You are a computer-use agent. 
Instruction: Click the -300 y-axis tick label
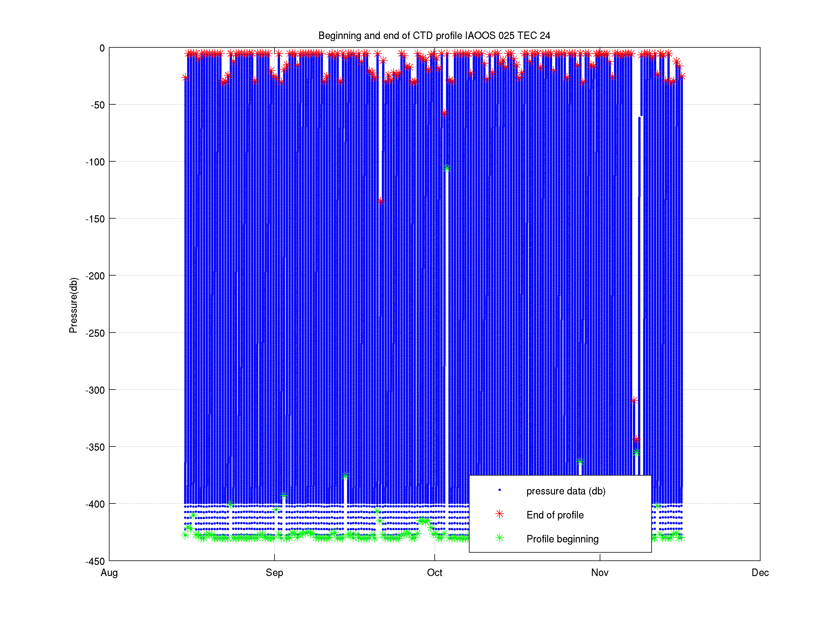pyautogui.click(x=95, y=390)
